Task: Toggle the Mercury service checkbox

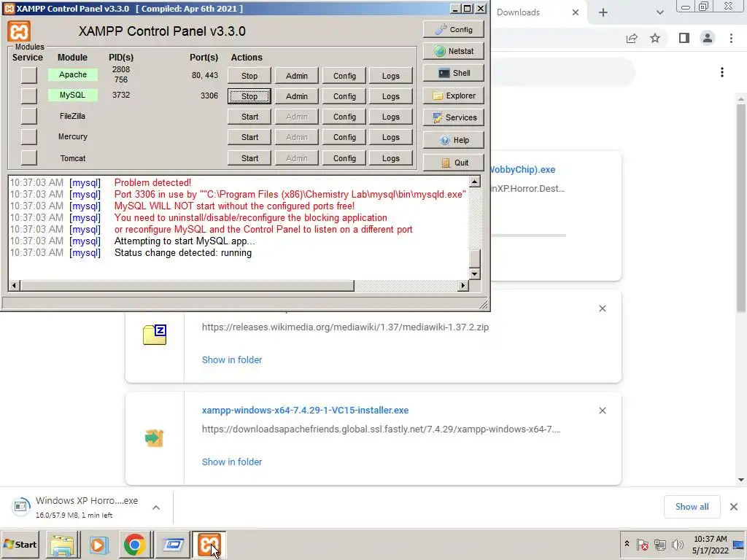Action: (x=28, y=136)
